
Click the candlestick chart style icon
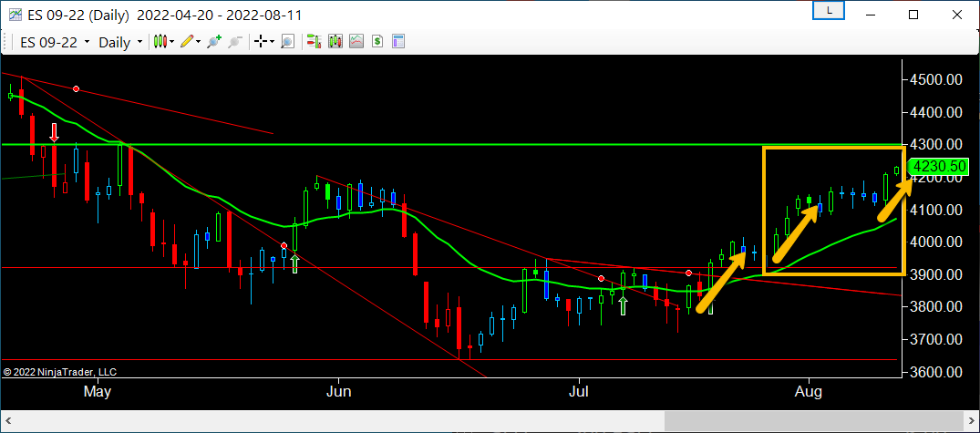[x=160, y=42]
